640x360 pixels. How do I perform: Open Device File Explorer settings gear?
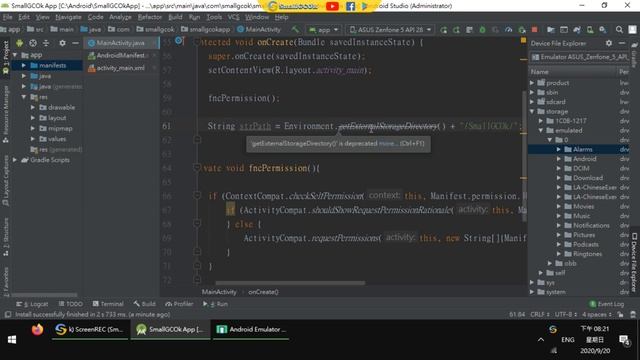(609, 43)
